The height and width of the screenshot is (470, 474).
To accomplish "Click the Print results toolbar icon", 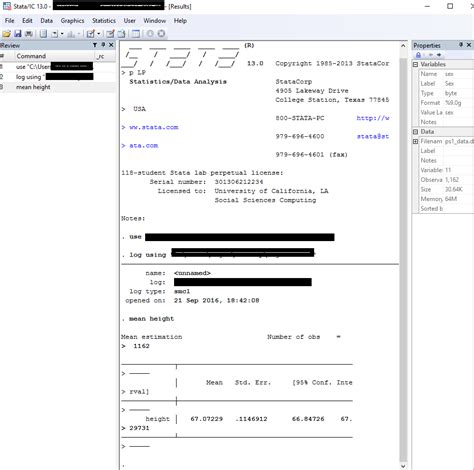I will (x=29, y=34).
